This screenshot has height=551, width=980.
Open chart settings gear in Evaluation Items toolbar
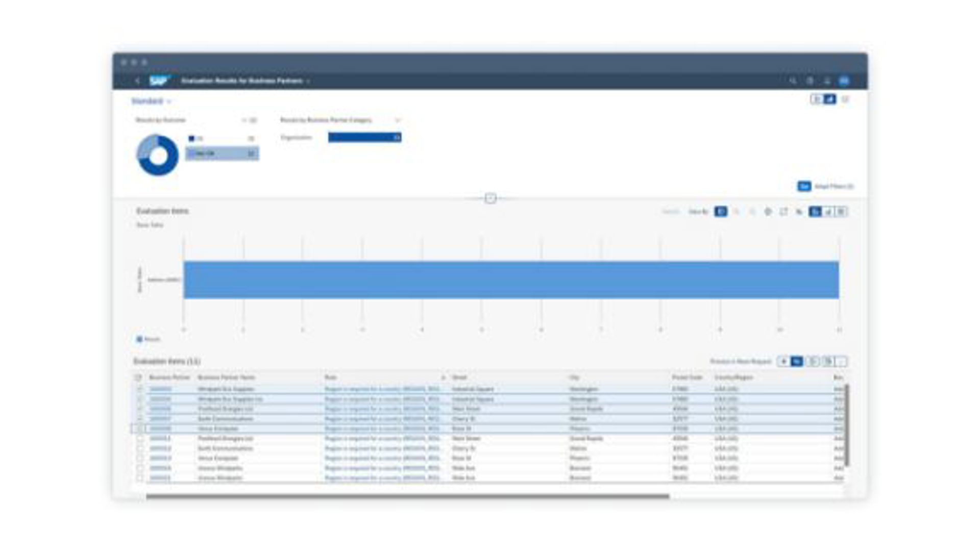768,212
